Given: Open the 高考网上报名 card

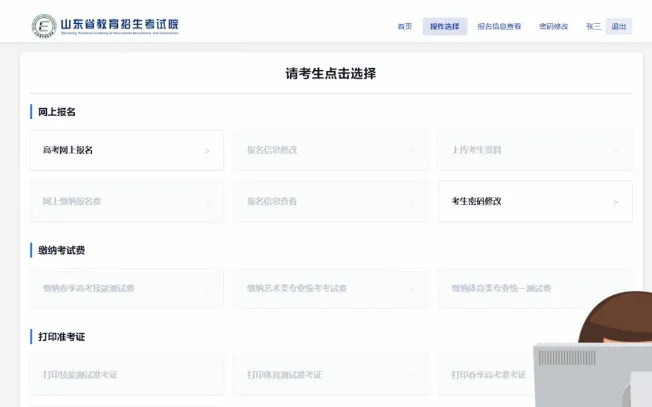Looking at the screenshot, I should tap(127, 150).
